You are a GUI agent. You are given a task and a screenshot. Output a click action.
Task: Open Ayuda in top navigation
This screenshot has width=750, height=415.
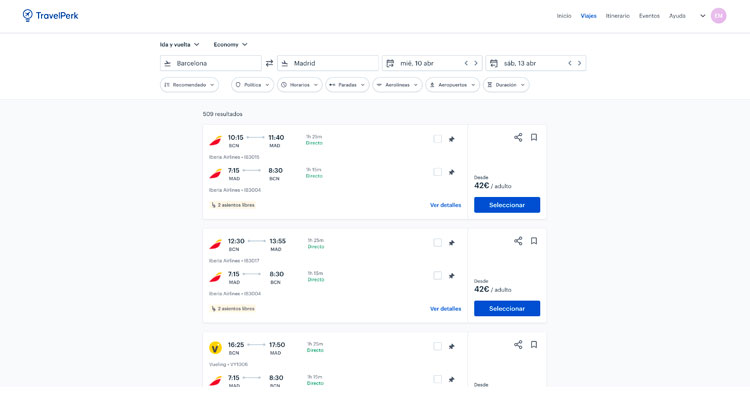point(677,16)
